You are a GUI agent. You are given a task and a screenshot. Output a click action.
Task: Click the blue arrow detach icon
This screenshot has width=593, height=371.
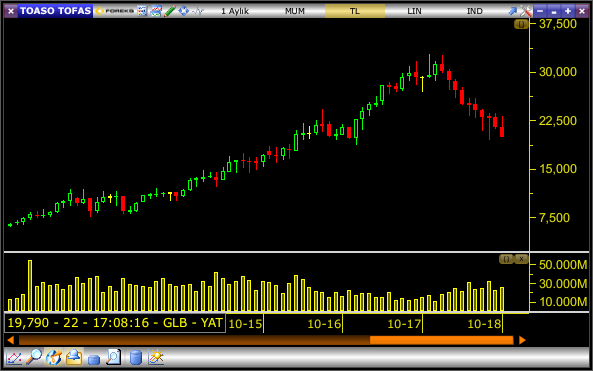click(x=512, y=11)
